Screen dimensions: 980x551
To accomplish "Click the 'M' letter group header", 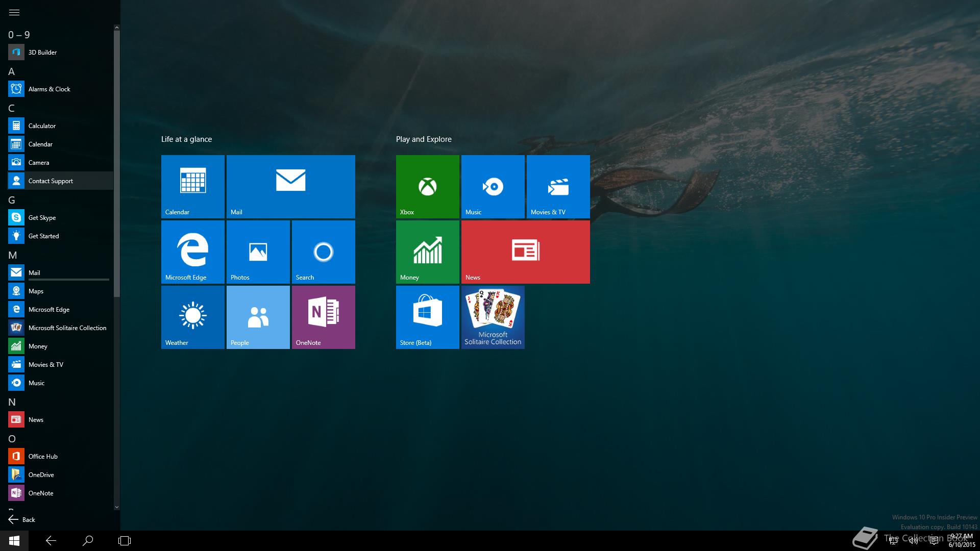I will (13, 255).
